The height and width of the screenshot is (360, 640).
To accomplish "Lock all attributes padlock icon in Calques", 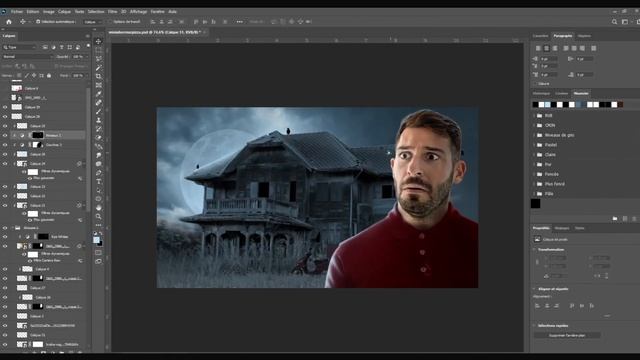I will pos(49,76).
